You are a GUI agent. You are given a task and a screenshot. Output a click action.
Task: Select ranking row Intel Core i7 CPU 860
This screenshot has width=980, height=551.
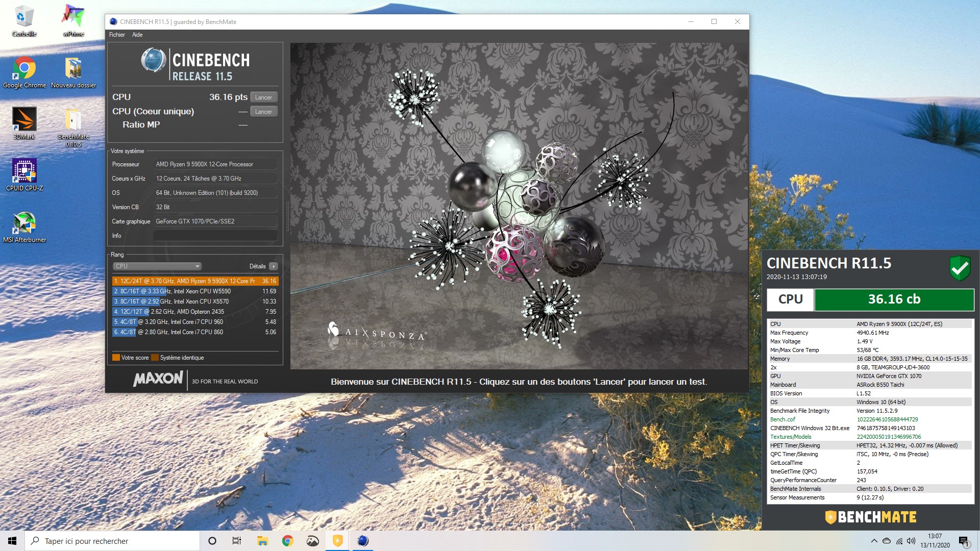(195, 332)
